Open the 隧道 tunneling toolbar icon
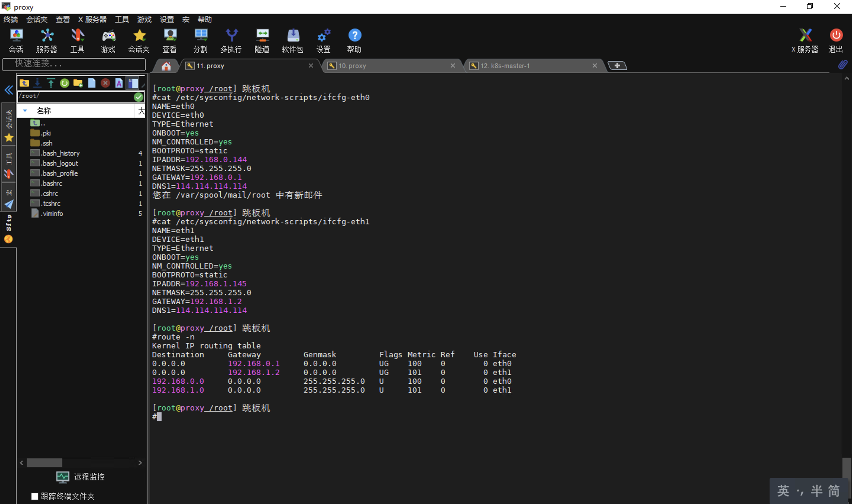Screen dimensions: 852x504 pyautogui.click(x=262, y=41)
